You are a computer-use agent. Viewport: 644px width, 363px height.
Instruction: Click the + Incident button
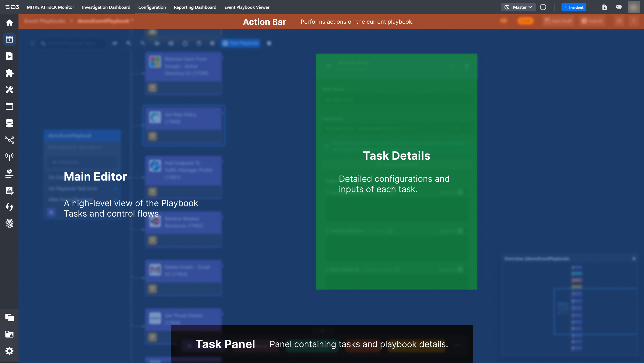[x=574, y=7]
